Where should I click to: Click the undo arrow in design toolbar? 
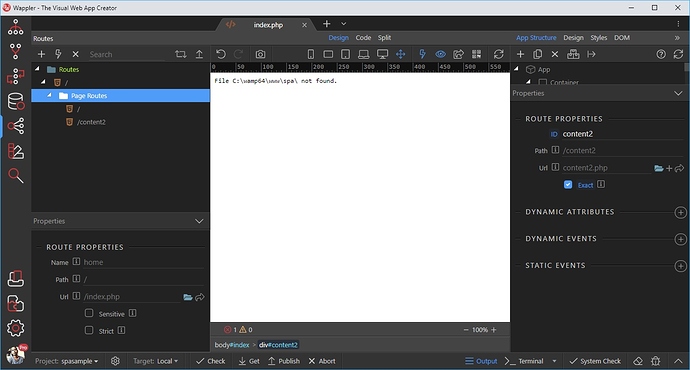pos(221,54)
